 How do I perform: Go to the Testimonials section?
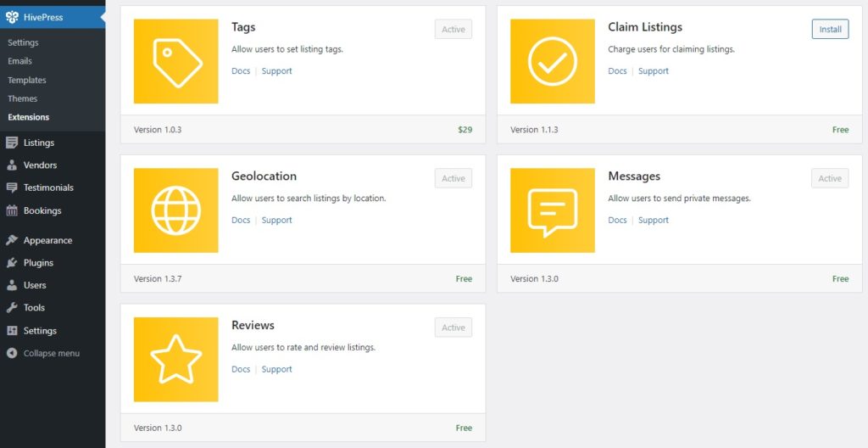[x=48, y=188]
